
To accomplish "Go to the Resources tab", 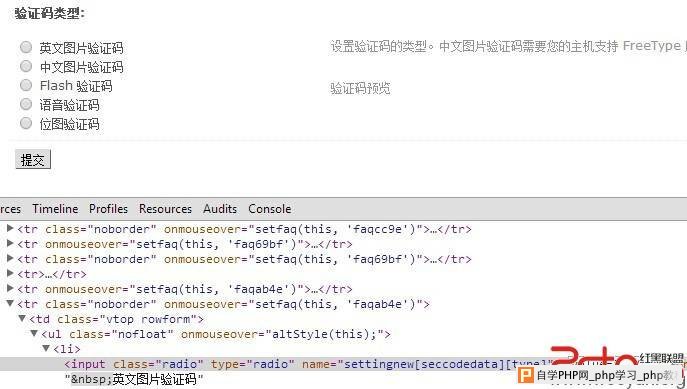I will [165, 209].
